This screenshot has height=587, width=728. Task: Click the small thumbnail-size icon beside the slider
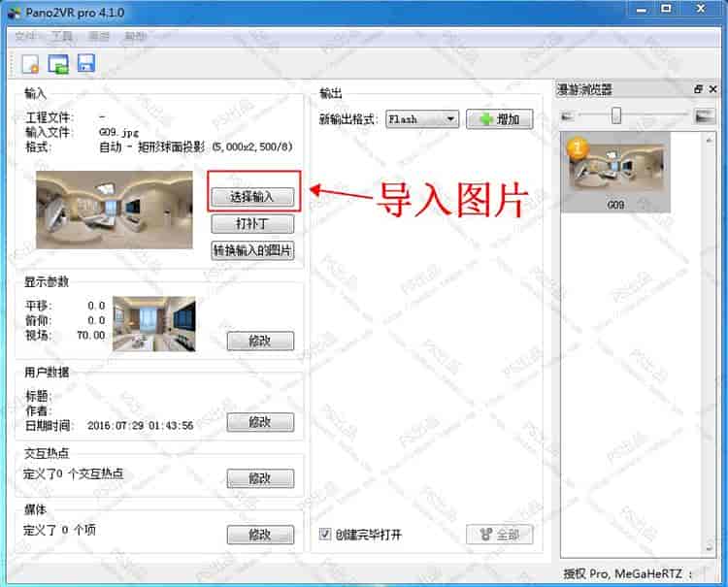(568, 116)
